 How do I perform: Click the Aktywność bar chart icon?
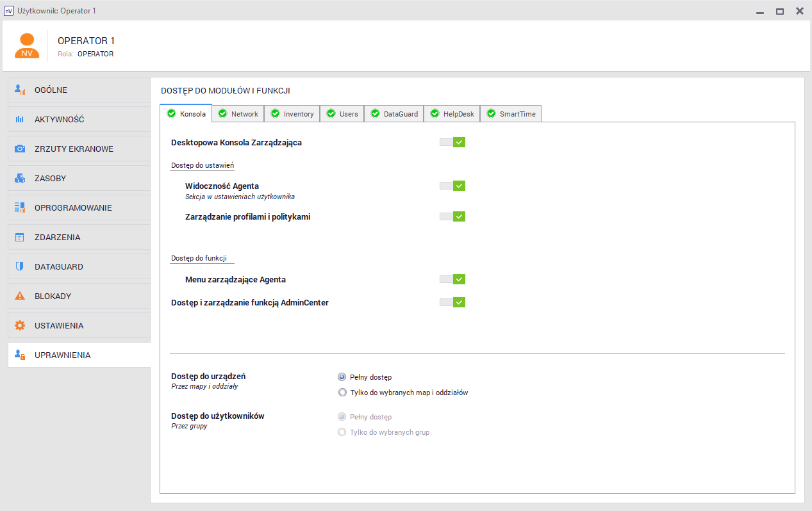tap(20, 119)
